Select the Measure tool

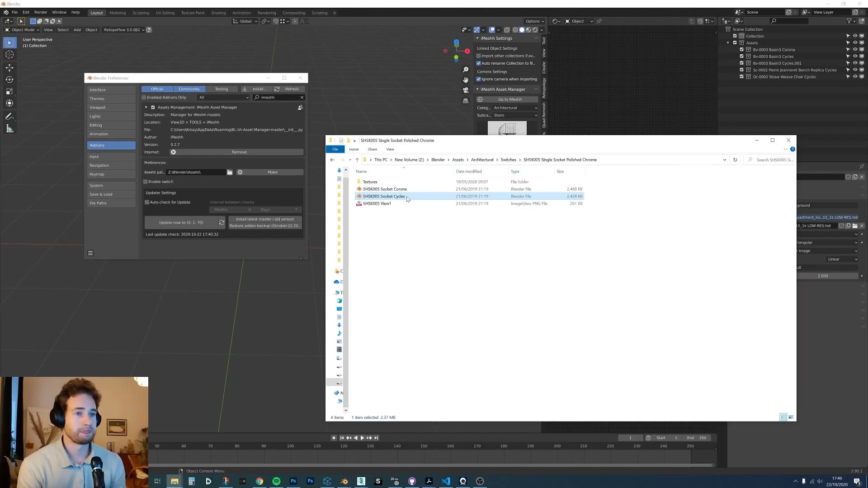click(9, 129)
